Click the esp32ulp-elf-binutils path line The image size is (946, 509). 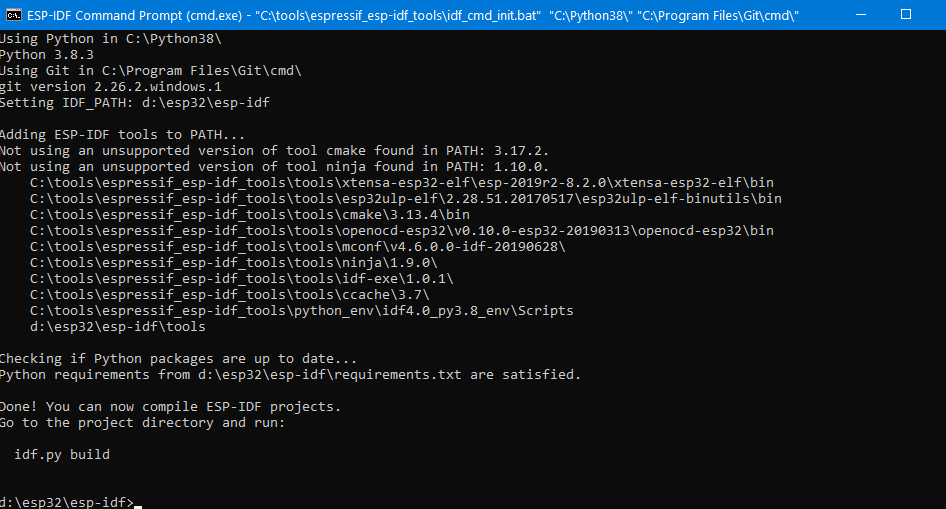click(405, 199)
